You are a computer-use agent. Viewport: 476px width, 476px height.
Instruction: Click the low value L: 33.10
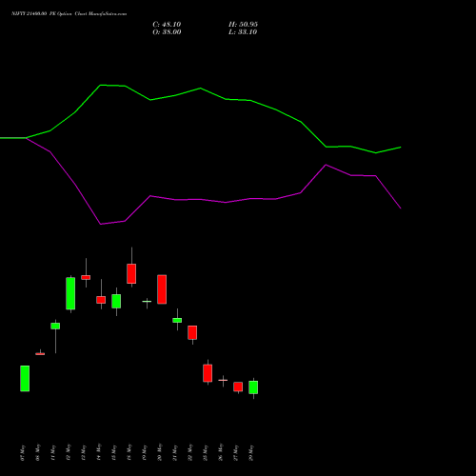tap(243, 32)
